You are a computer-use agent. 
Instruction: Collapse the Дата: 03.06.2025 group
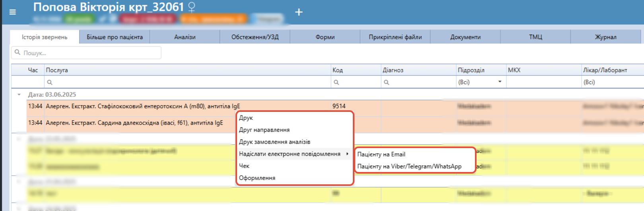(x=19, y=95)
